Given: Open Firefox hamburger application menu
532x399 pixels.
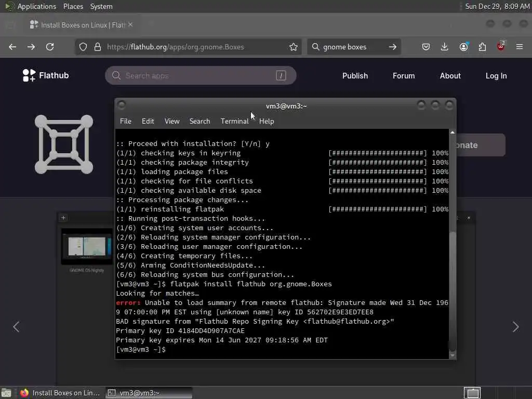Looking at the screenshot, I should 520,47.
